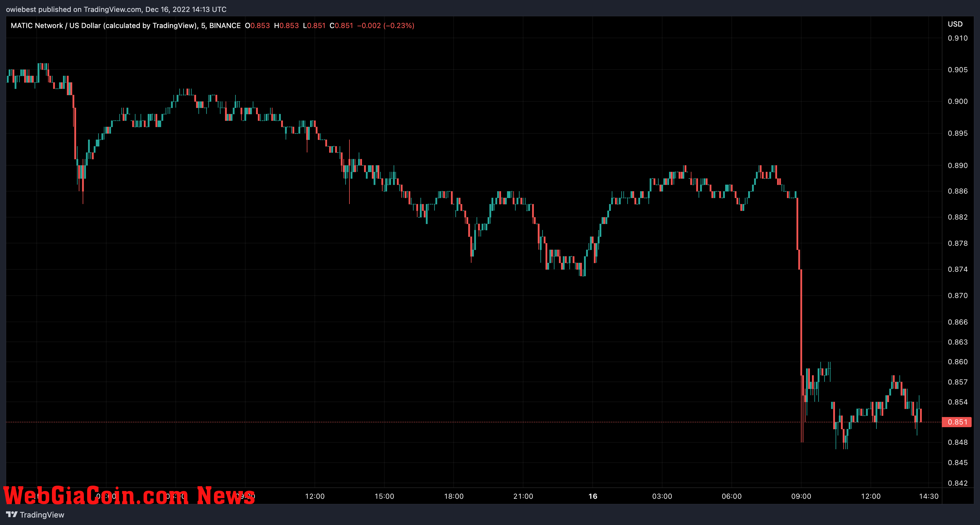Click the close value C0.851
The width and height of the screenshot is (980, 525).
coord(341,25)
